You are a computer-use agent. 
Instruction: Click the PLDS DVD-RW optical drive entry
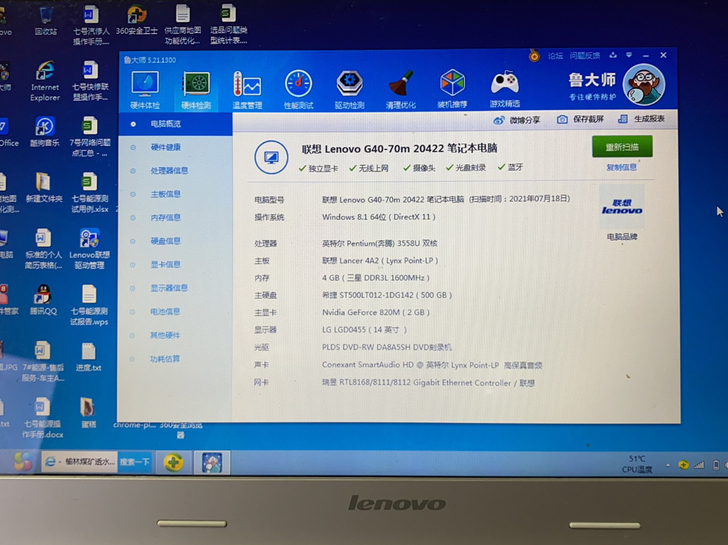[386, 347]
